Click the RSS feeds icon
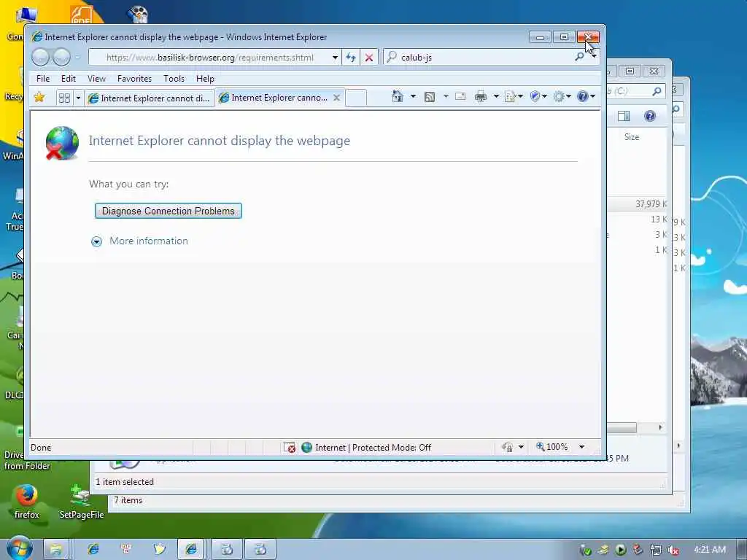This screenshot has height=560, width=747. [x=429, y=97]
